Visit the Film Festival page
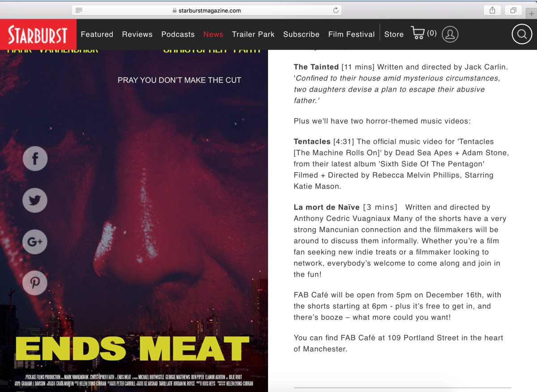The height and width of the screenshot is (392, 537). [351, 34]
